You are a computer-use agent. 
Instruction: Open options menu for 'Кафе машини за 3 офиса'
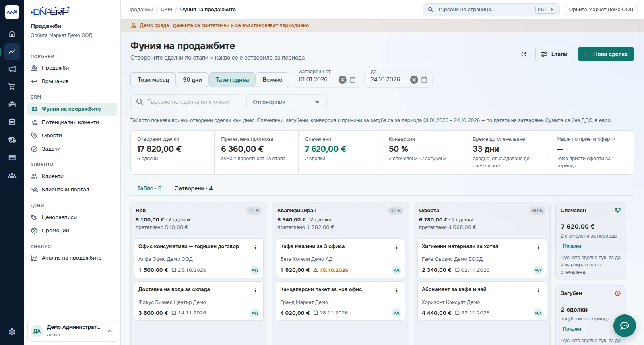(397, 247)
